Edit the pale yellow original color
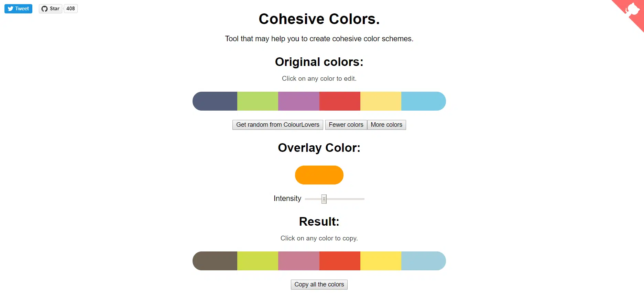This screenshot has height=293, width=644. pyautogui.click(x=381, y=101)
